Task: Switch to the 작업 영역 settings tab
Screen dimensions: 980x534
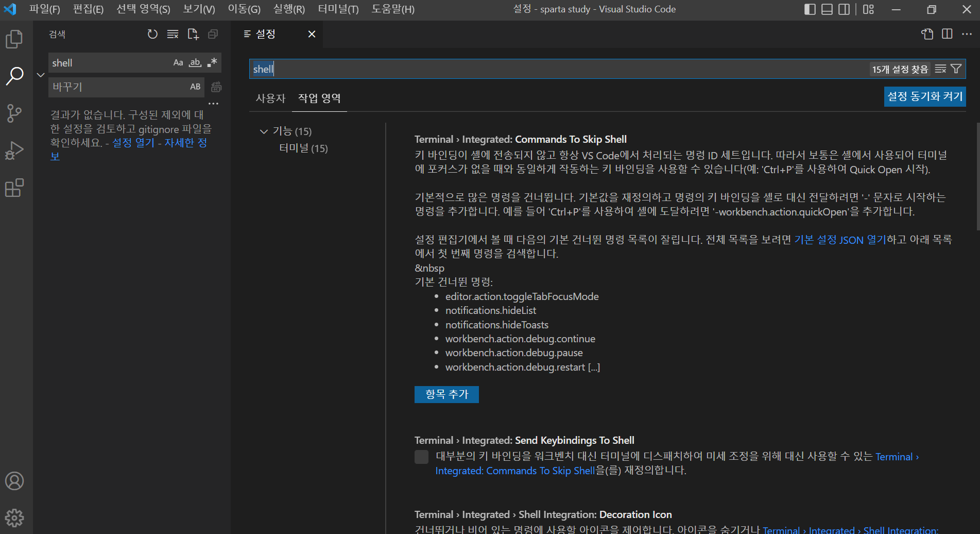Action: [319, 98]
